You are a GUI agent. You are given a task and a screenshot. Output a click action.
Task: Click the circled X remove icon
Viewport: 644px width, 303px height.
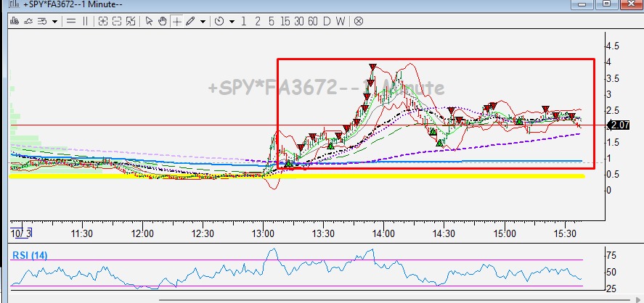point(359,21)
